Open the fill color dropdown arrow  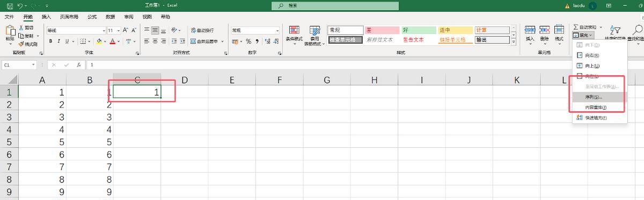click(x=105, y=41)
